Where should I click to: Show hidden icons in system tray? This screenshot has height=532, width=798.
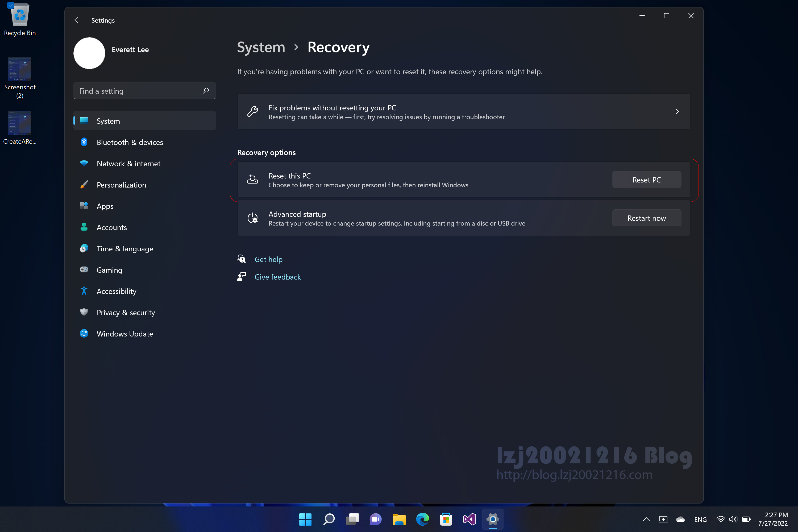tap(646, 519)
